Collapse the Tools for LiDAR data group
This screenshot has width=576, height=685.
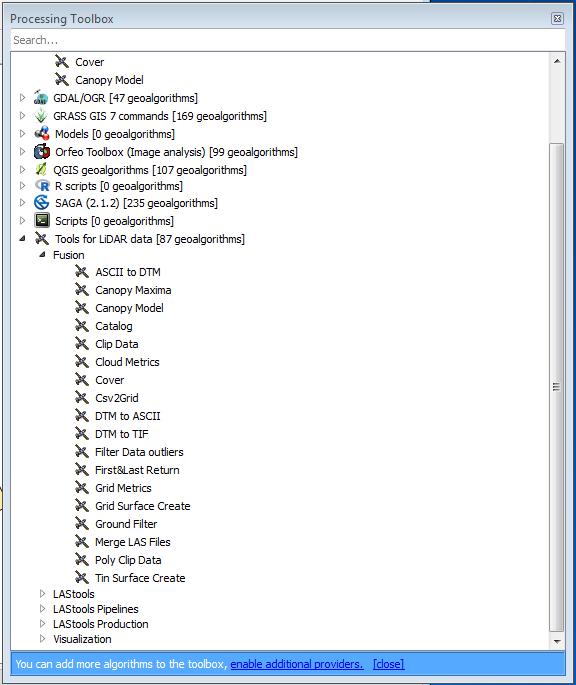coord(22,239)
